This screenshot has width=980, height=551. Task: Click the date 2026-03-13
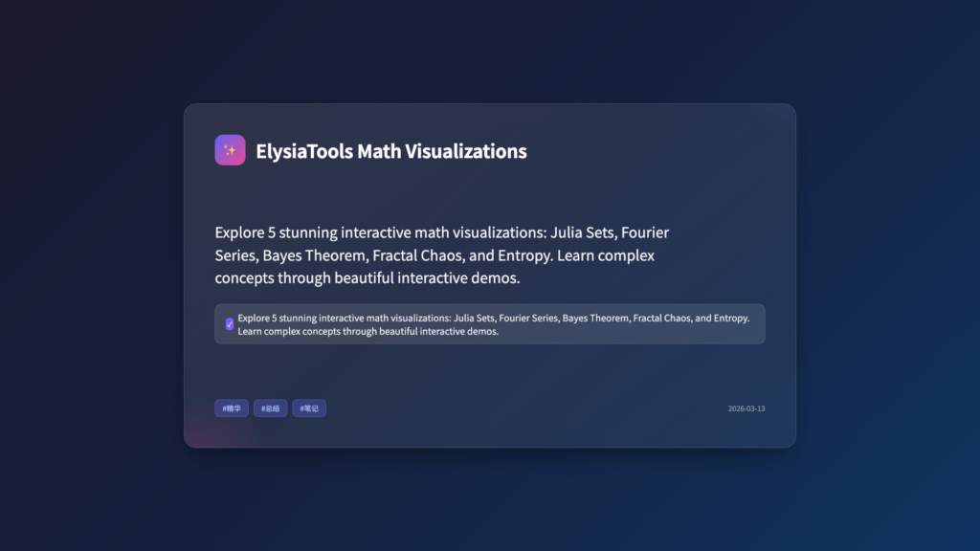pos(746,408)
